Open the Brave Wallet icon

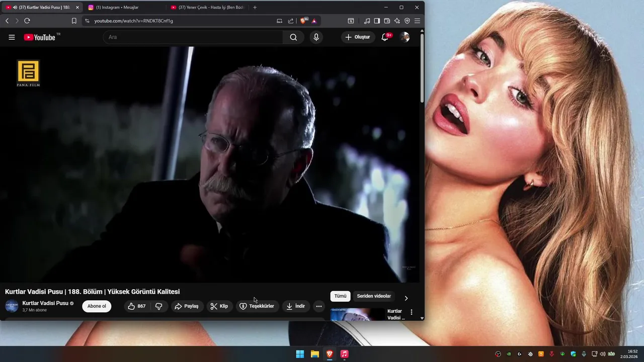click(x=387, y=21)
